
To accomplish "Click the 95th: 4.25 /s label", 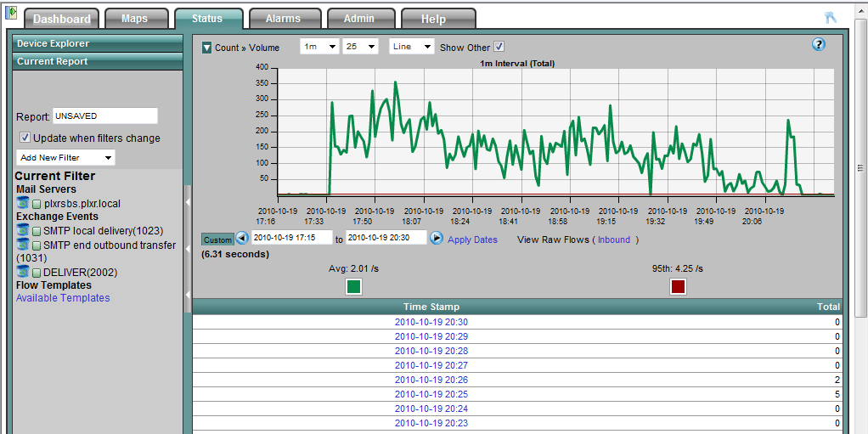I will click(x=678, y=268).
